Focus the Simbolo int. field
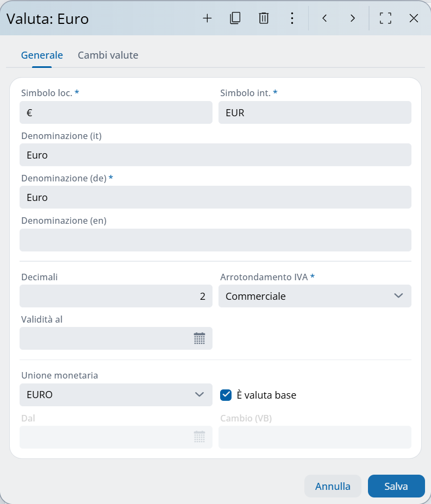The image size is (431, 504). tap(315, 112)
